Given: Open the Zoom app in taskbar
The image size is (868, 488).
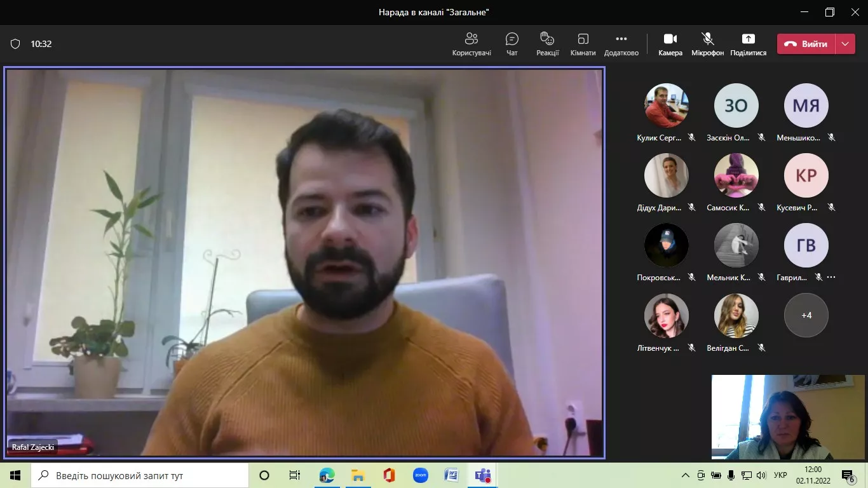Looking at the screenshot, I should click(420, 475).
